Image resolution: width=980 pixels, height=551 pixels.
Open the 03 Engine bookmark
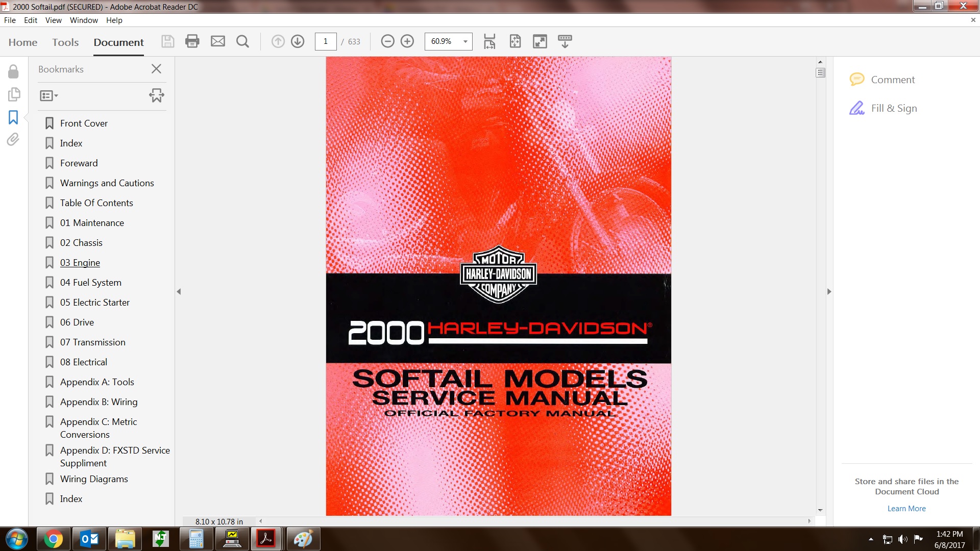(80, 263)
